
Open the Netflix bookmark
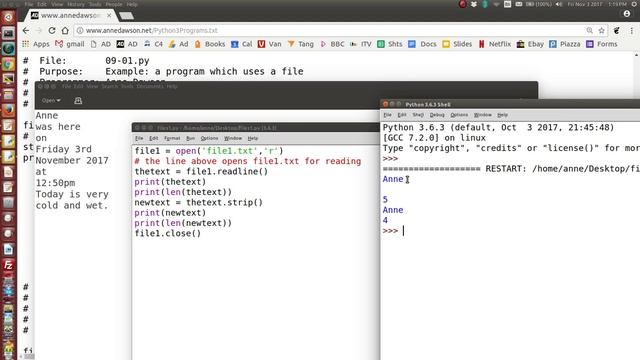(494, 44)
